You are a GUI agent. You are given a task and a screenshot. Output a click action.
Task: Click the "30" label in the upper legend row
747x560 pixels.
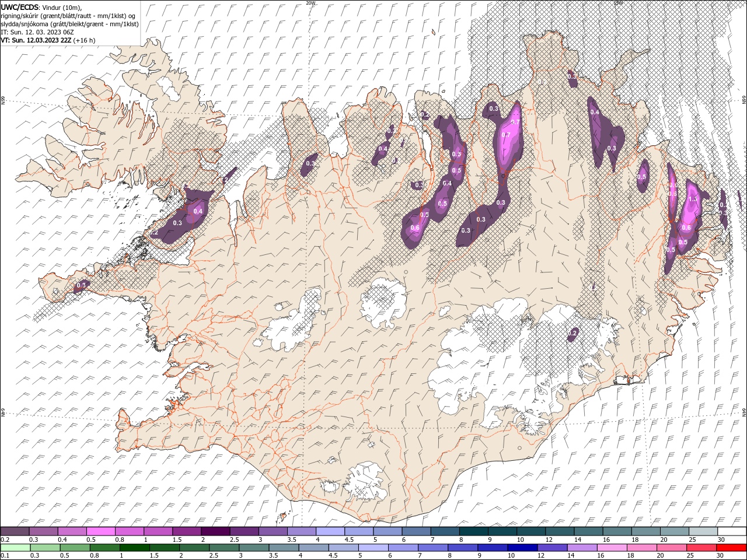[x=721, y=540]
